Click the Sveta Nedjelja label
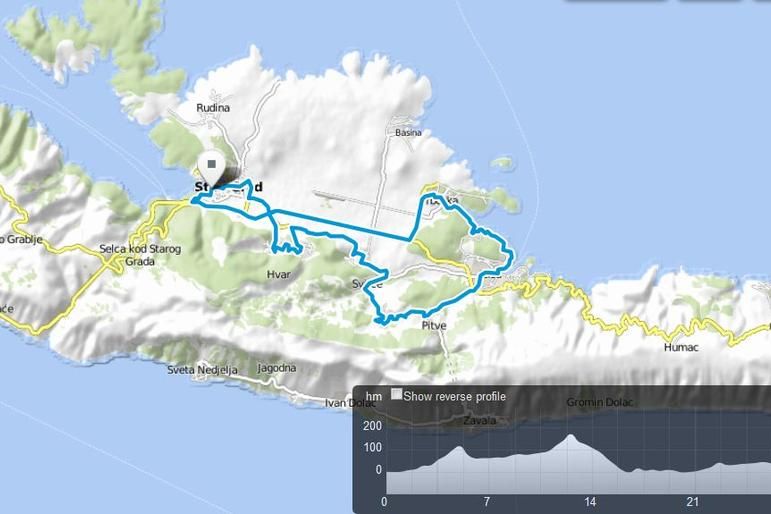This screenshot has width=771, height=514. [x=202, y=370]
